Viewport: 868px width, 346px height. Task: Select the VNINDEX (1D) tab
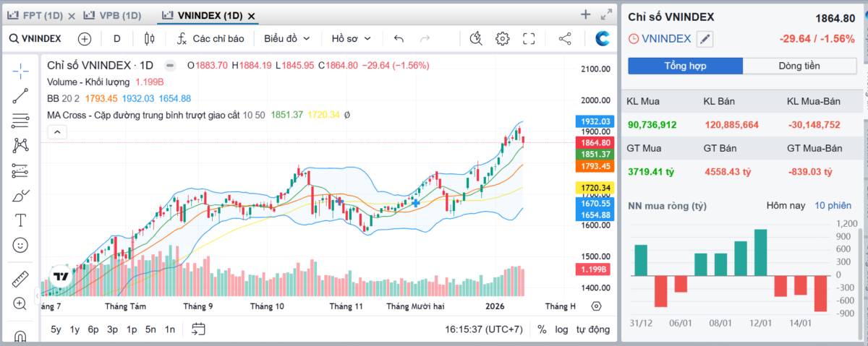[x=203, y=15]
